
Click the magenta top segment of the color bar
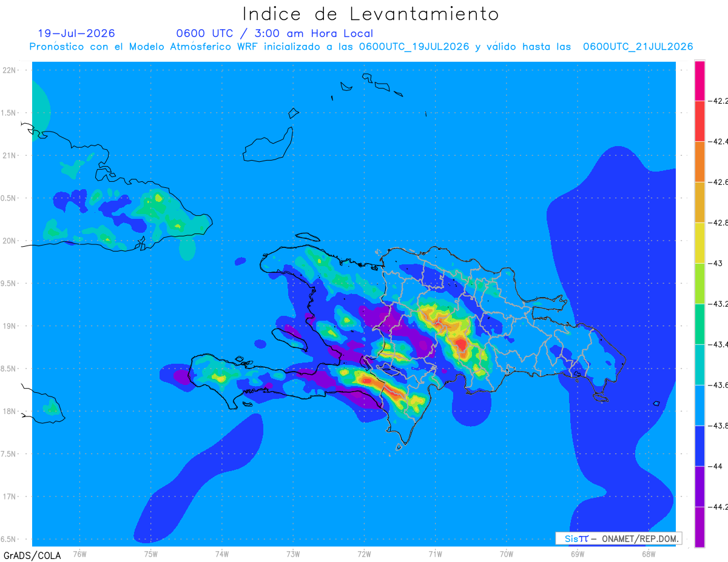point(699,81)
